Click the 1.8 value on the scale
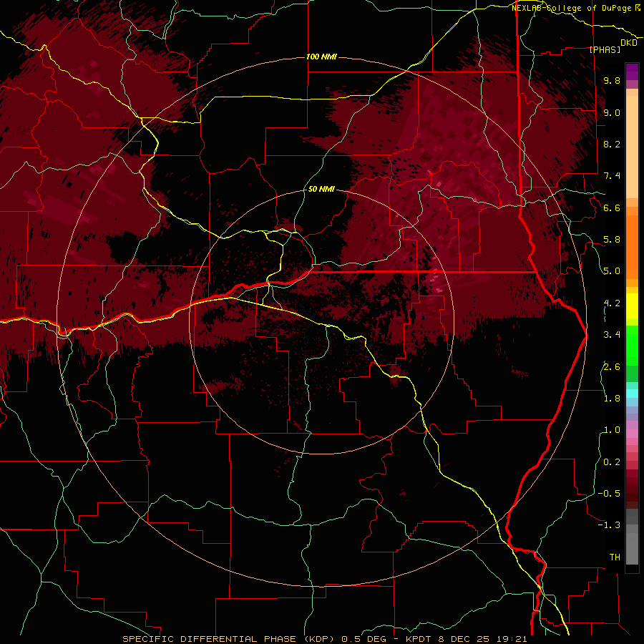Viewport: 644px width, 644px height. coord(612,399)
